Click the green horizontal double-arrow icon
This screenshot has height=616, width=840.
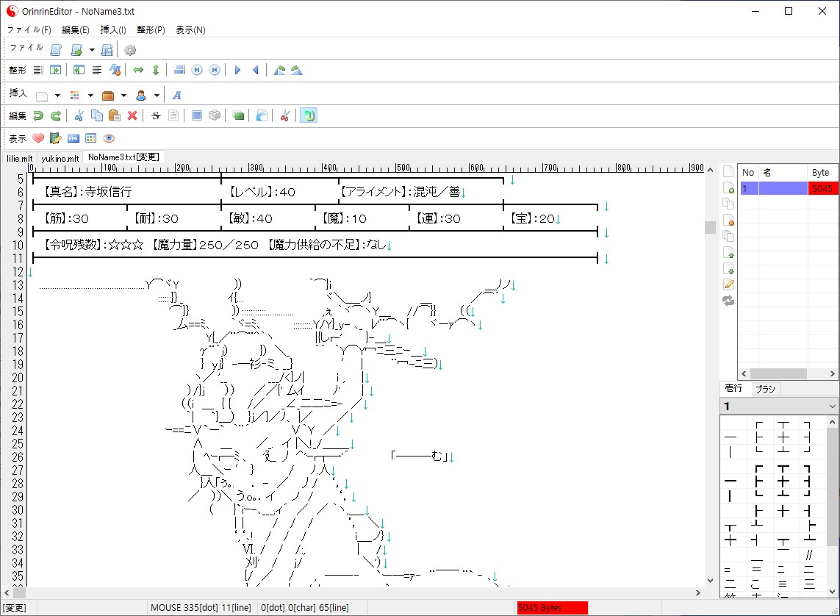coord(138,71)
